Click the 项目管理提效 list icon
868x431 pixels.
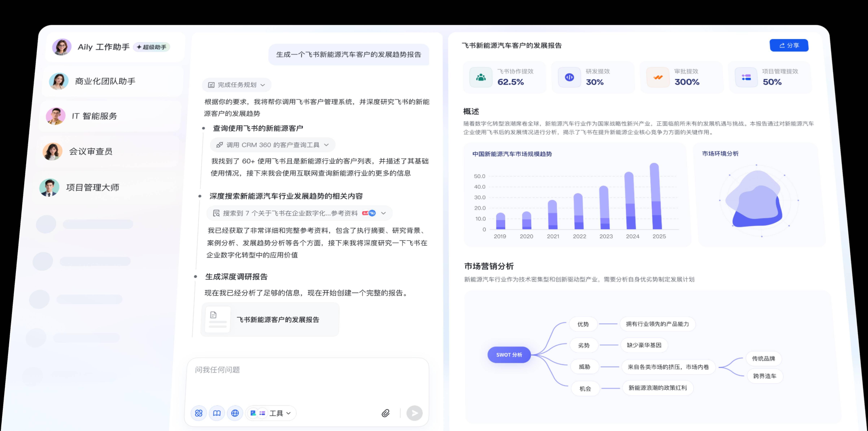pos(746,77)
